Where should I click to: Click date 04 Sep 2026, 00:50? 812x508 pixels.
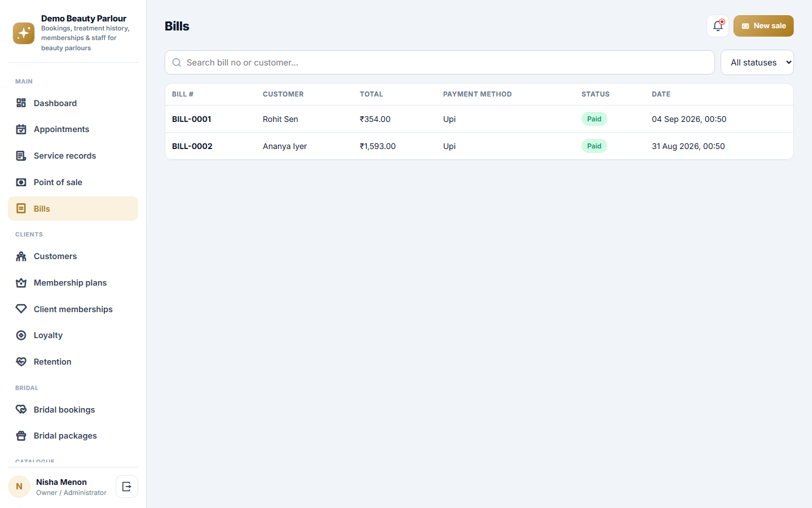(x=689, y=119)
